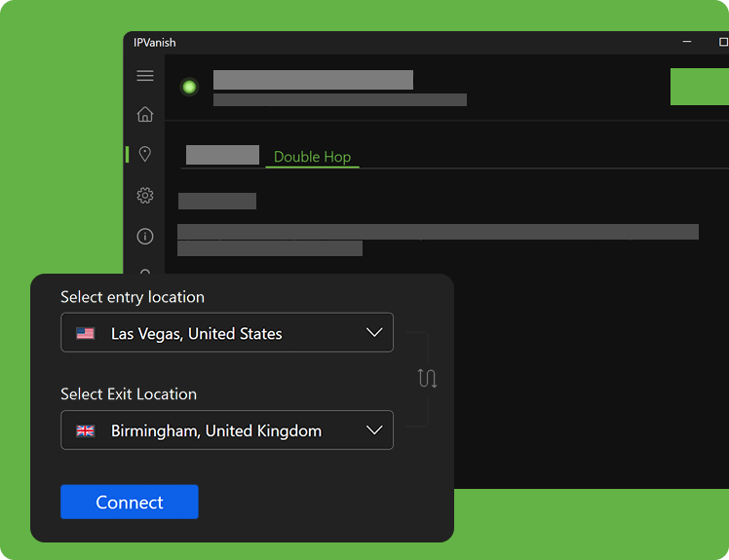Maximize the IPVanish window

(x=722, y=43)
